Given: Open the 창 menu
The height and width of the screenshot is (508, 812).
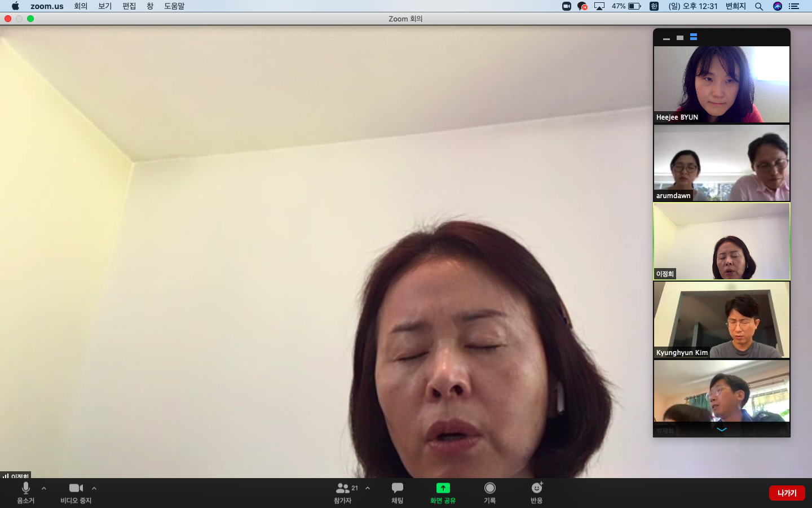Looking at the screenshot, I should click(x=150, y=6).
